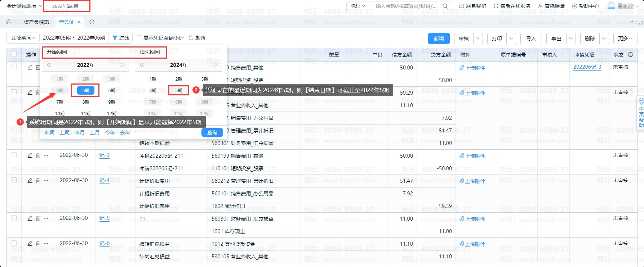Screen dimensions: 644x267
Task: Switch to the 资产负债表 tab
Action: click(36, 22)
